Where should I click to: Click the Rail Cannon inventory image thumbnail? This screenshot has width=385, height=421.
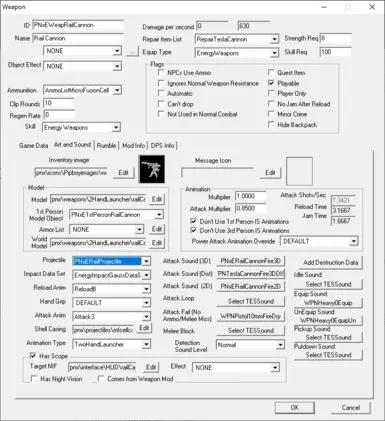point(152,169)
